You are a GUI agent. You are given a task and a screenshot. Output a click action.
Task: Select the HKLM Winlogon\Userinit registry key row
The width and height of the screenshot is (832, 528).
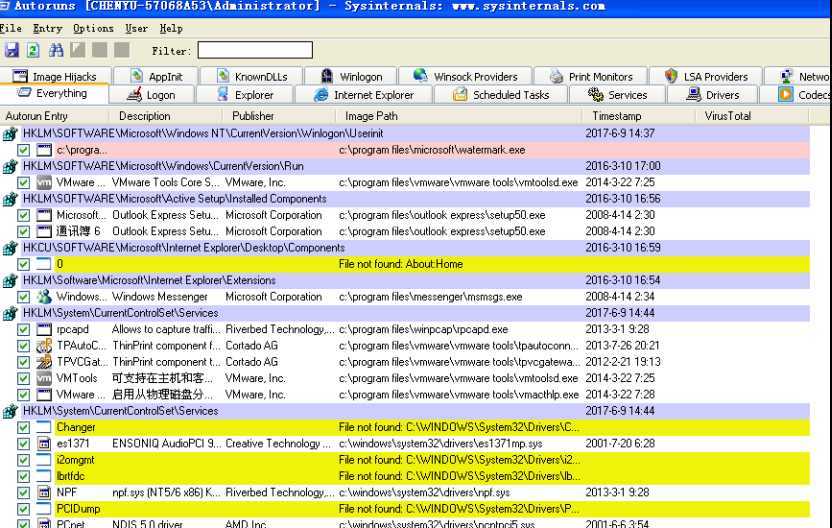coord(416,134)
